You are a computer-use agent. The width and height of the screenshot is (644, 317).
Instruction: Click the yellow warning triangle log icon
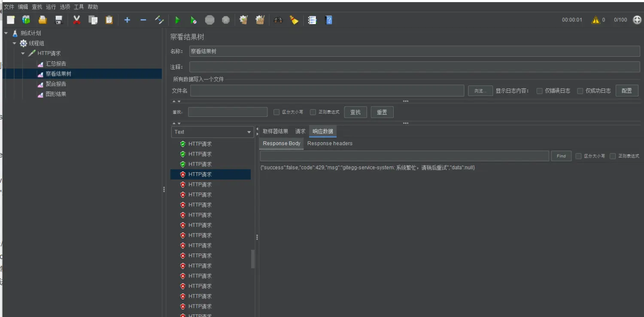595,20
